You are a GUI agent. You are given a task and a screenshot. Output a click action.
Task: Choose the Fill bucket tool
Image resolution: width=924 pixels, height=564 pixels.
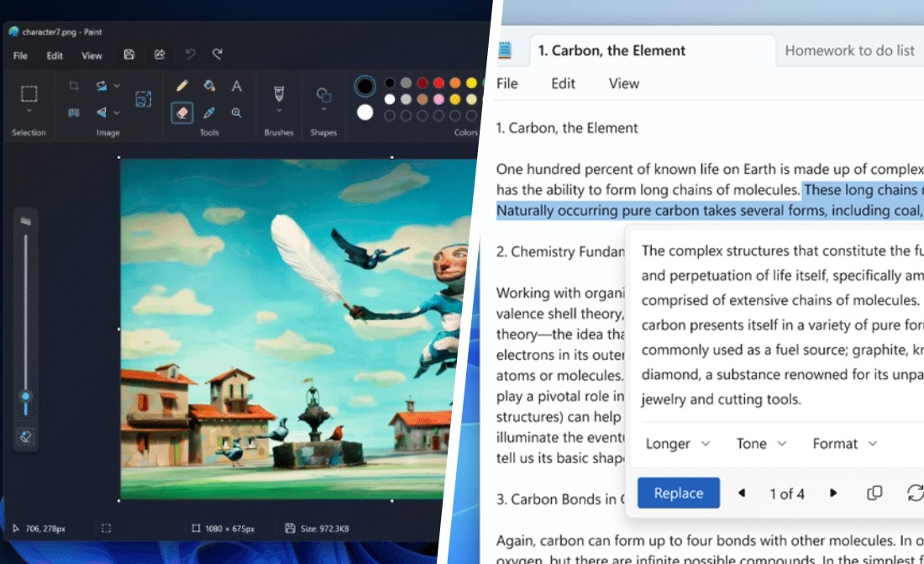pyautogui.click(x=209, y=86)
